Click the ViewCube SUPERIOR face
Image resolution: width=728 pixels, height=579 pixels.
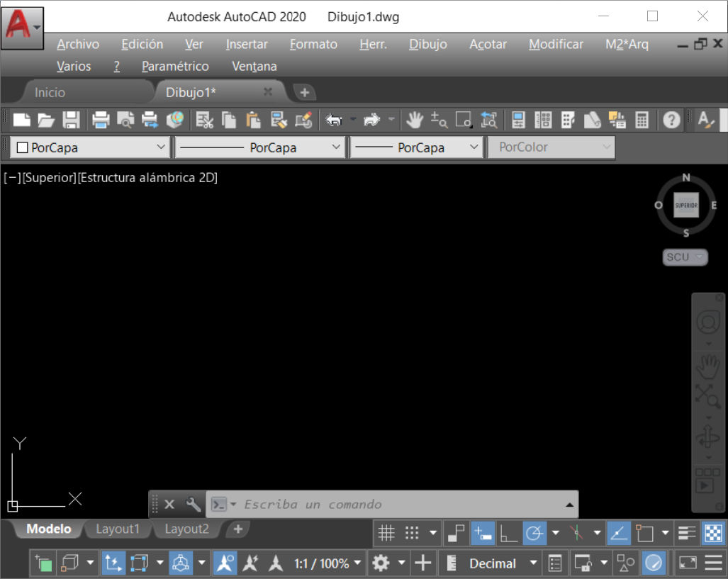(x=685, y=205)
